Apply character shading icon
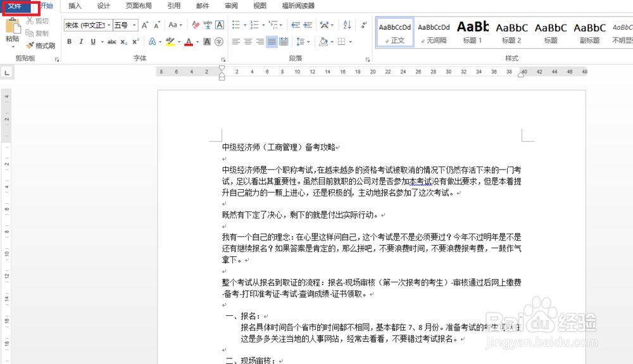Screen dimensions: 633x364 207,42
